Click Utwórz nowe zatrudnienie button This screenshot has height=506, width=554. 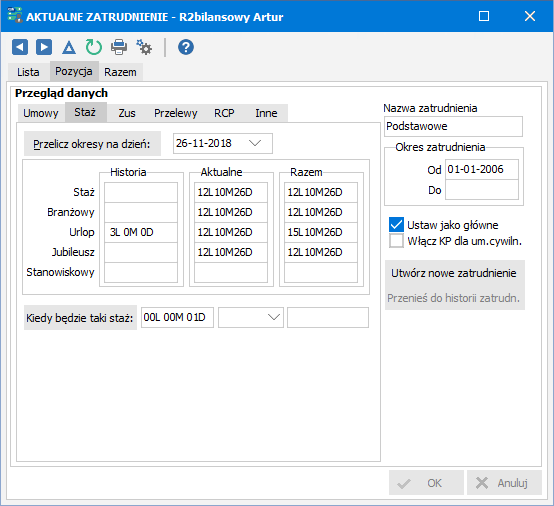454,273
